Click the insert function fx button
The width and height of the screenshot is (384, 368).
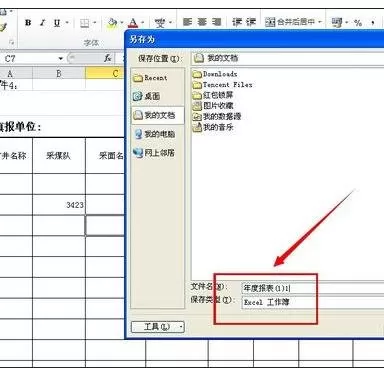pyautogui.click(x=107, y=58)
